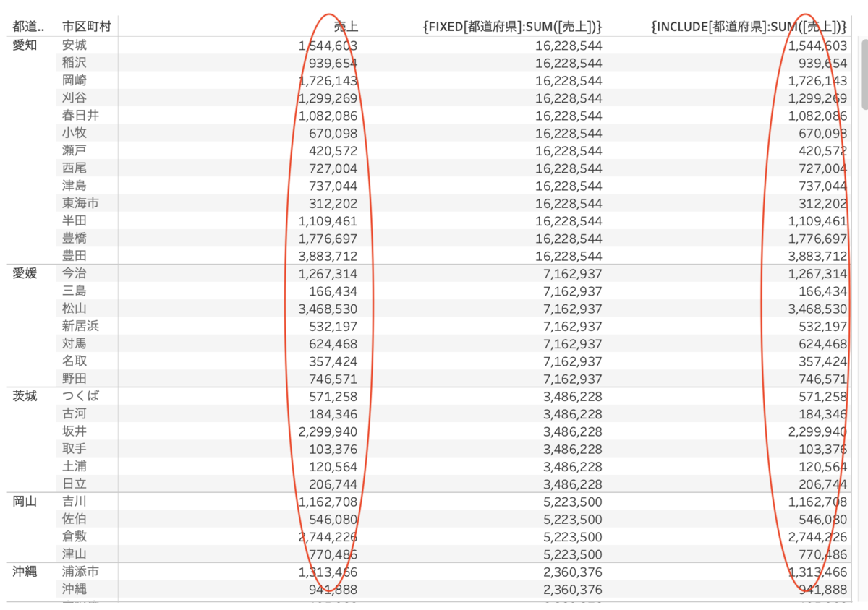Click the 坂井 city row label
This screenshot has height=610, width=868.
pos(74,431)
